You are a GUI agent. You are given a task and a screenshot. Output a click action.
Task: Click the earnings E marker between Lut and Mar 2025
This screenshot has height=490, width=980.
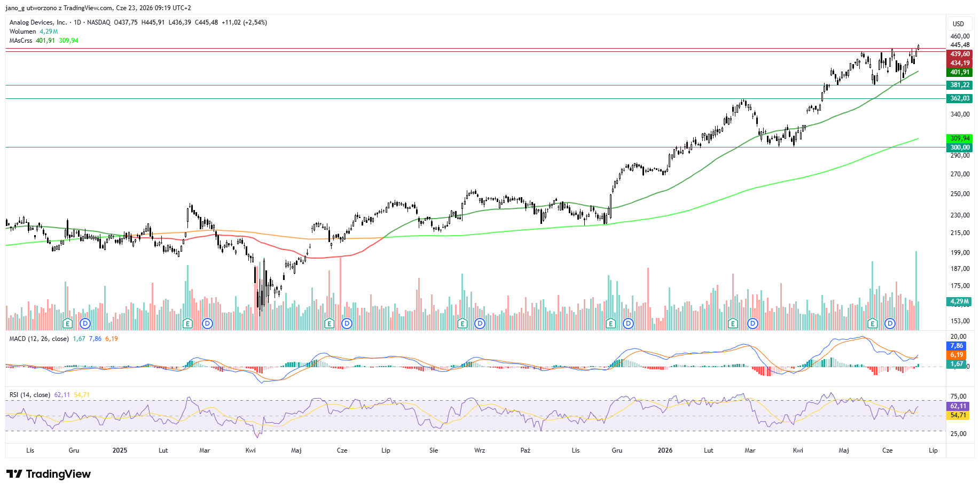pos(187,323)
